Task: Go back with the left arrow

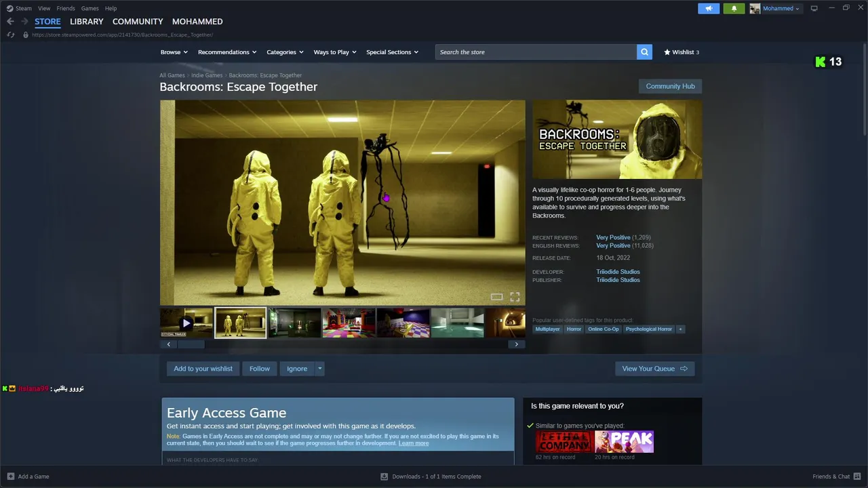Action: pyautogui.click(x=10, y=22)
